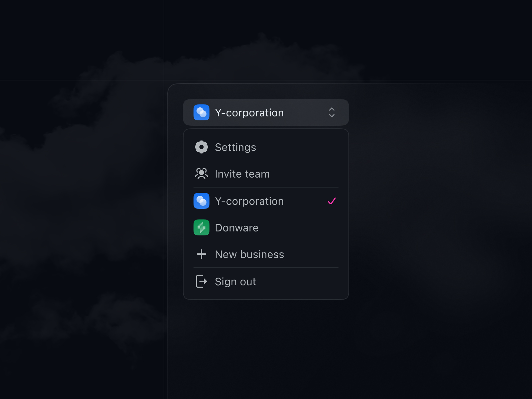Open the Y-corporation workspace switcher dropdown
The height and width of the screenshot is (399, 532).
coord(266,112)
